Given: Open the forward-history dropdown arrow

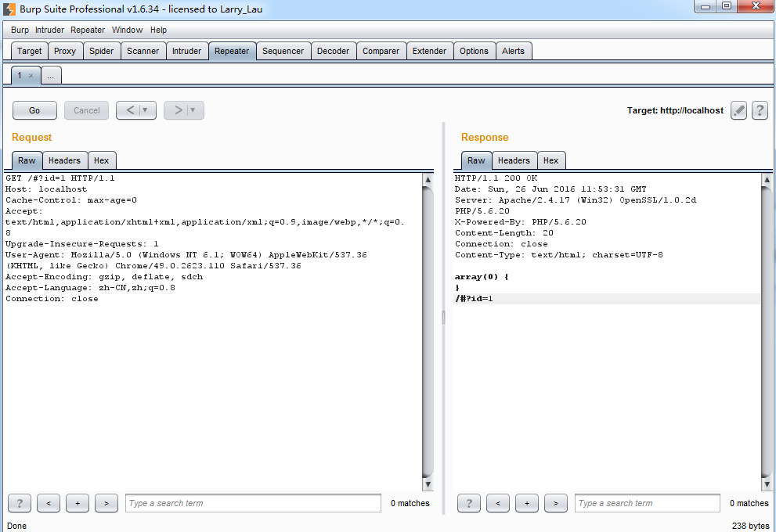Looking at the screenshot, I should coord(193,110).
